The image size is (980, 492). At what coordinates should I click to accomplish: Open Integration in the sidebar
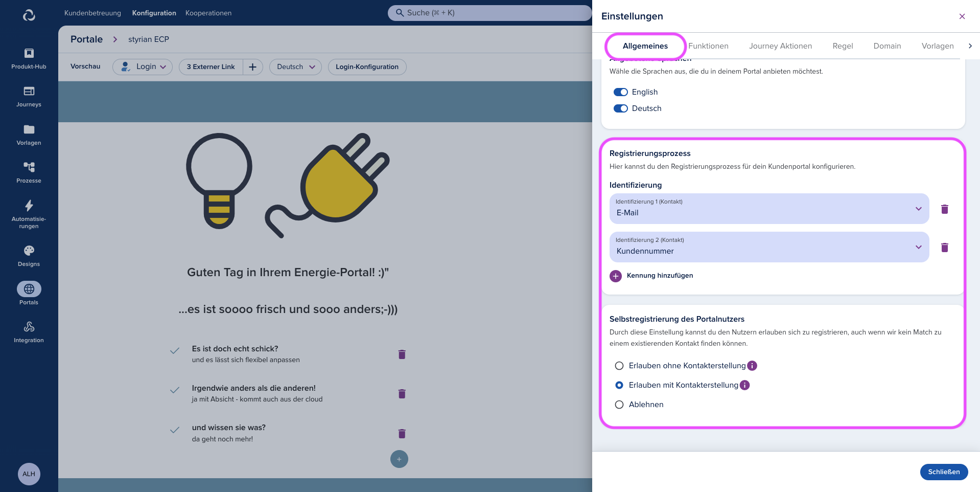pos(29,332)
